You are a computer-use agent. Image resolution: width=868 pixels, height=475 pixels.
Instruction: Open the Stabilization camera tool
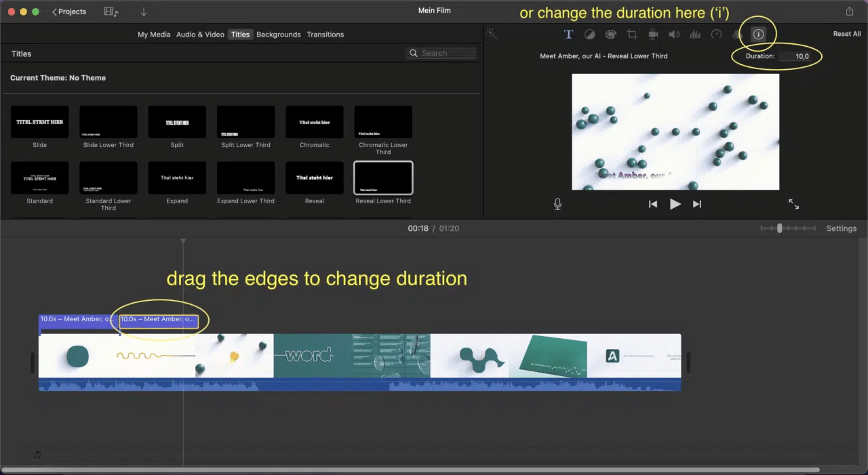tap(653, 35)
